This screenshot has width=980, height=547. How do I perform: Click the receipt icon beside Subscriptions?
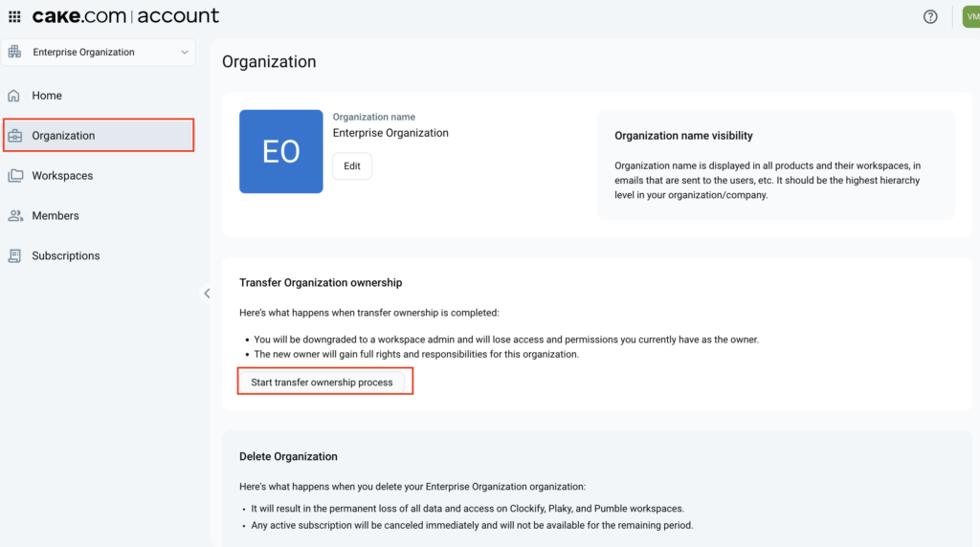pyautogui.click(x=14, y=256)
